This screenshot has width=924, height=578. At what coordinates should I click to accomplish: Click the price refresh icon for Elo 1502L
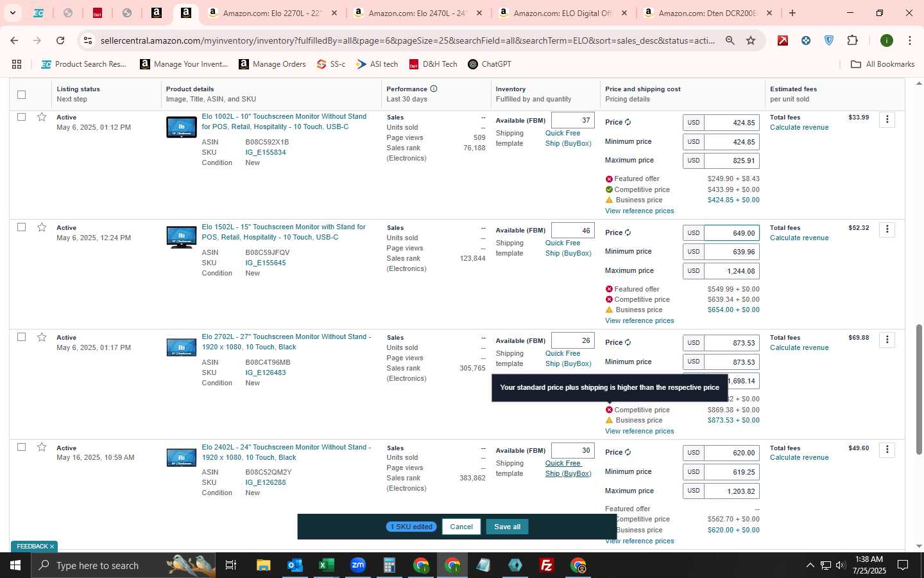coord(628,232)
